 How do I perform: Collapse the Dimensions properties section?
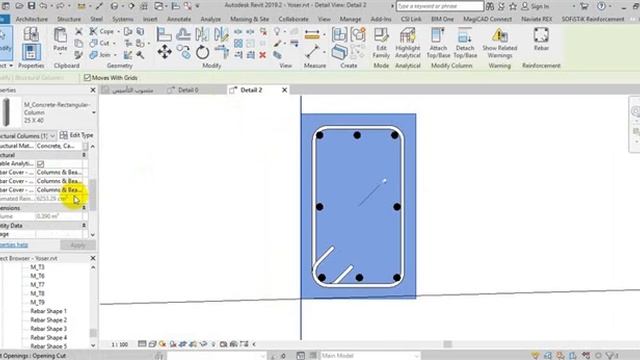click(84, 208)
